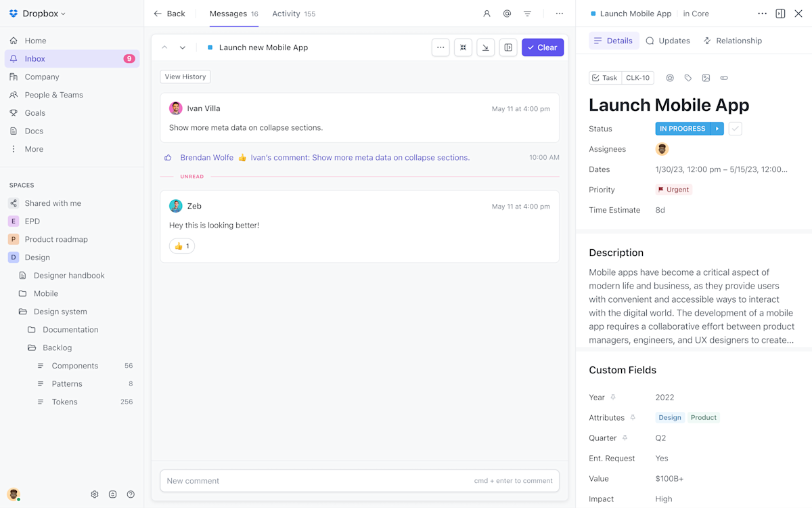Set a cover image for the task
This screenshot has width=812, height=508.
[706, 78]
